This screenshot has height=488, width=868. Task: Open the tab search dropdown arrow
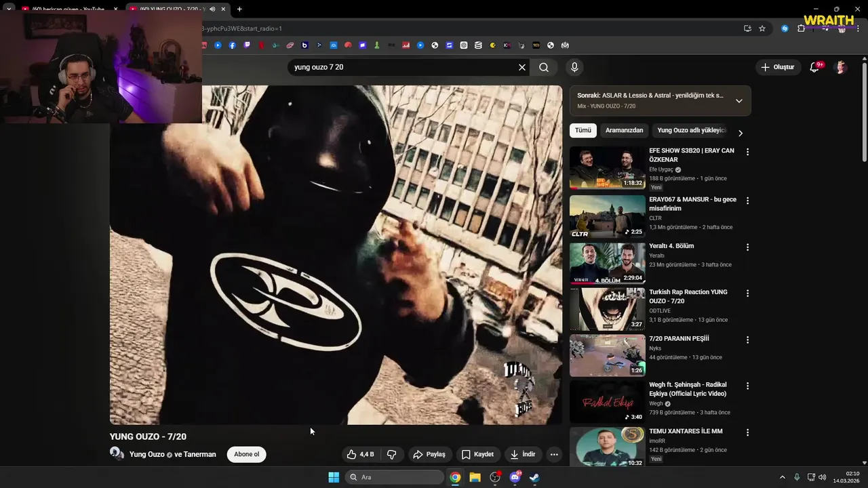pos(9,9)
